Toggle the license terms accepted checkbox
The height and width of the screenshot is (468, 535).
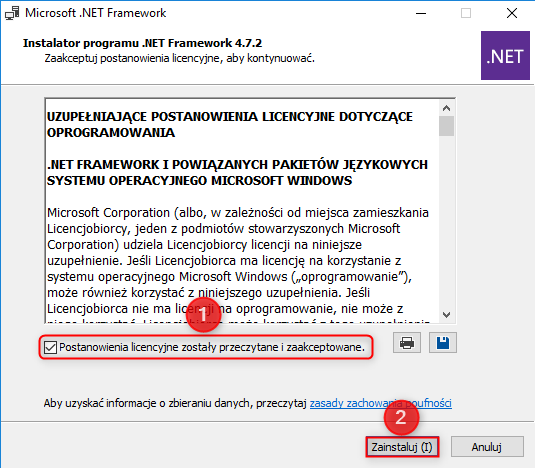50,348
